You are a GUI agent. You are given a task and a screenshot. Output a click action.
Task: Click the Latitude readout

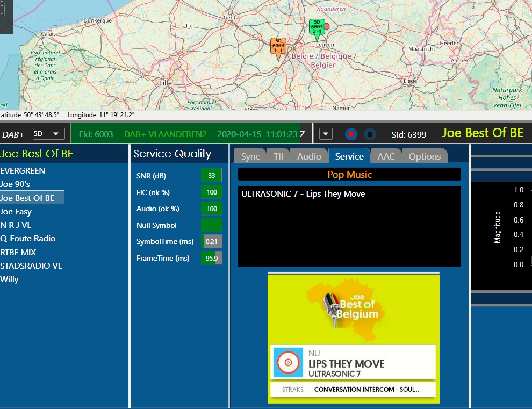30,114
